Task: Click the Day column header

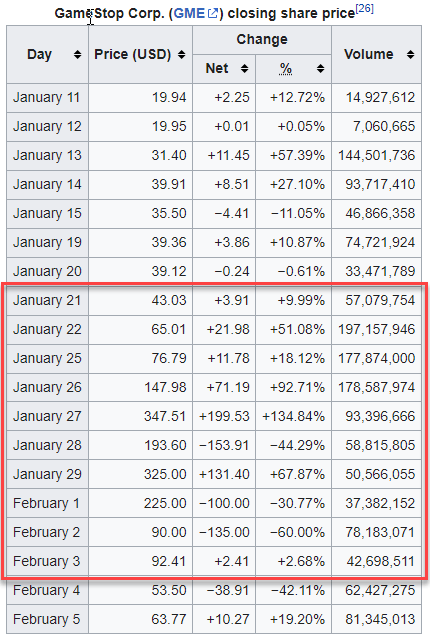Action: pyautogui.click(x=40, y=55)
